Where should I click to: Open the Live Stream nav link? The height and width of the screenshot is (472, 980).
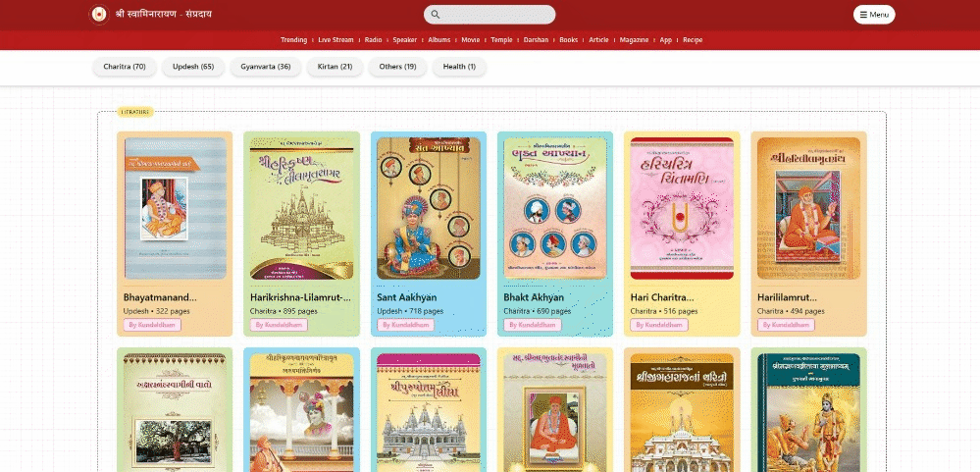click(335, 40)
